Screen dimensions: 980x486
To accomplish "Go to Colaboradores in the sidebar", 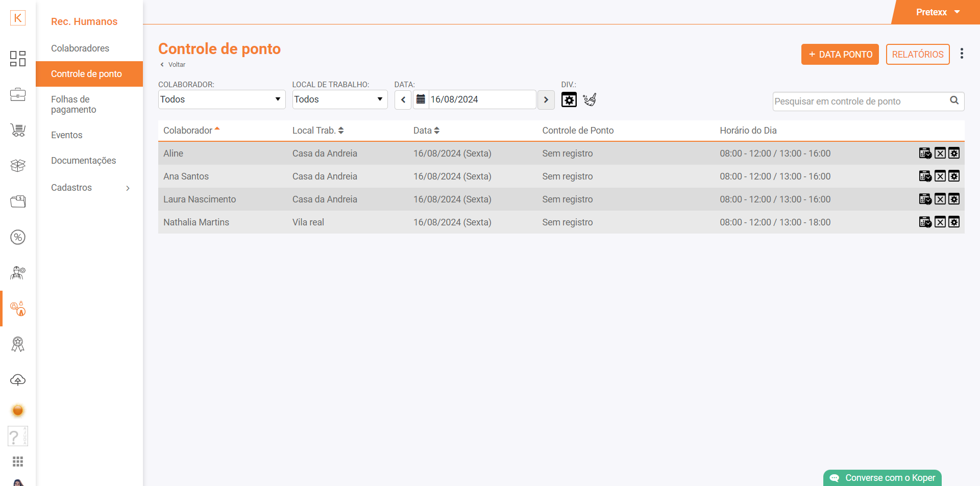I will click(x=80, y=48).
